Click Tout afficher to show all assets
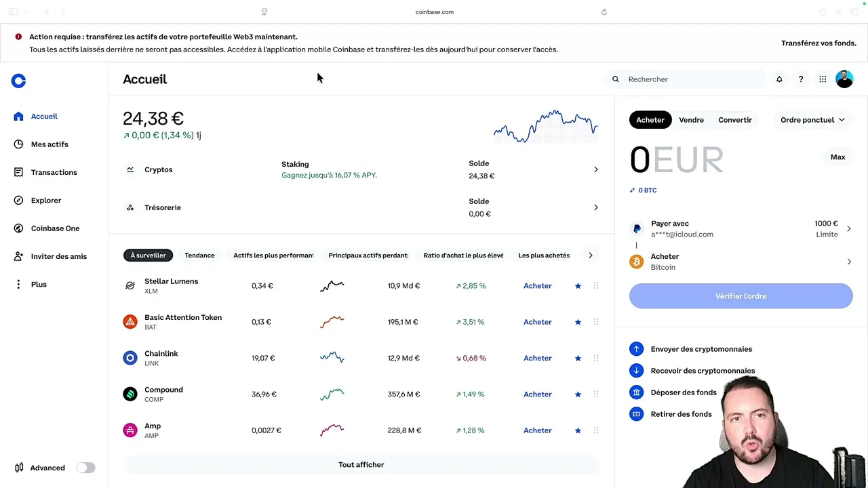 click(361, 464)
